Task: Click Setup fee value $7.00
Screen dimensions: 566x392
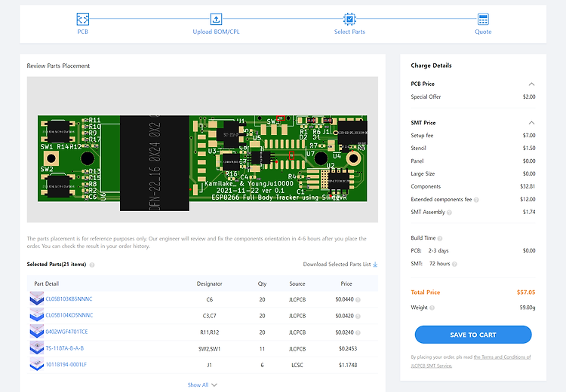Action: [529, 136]
